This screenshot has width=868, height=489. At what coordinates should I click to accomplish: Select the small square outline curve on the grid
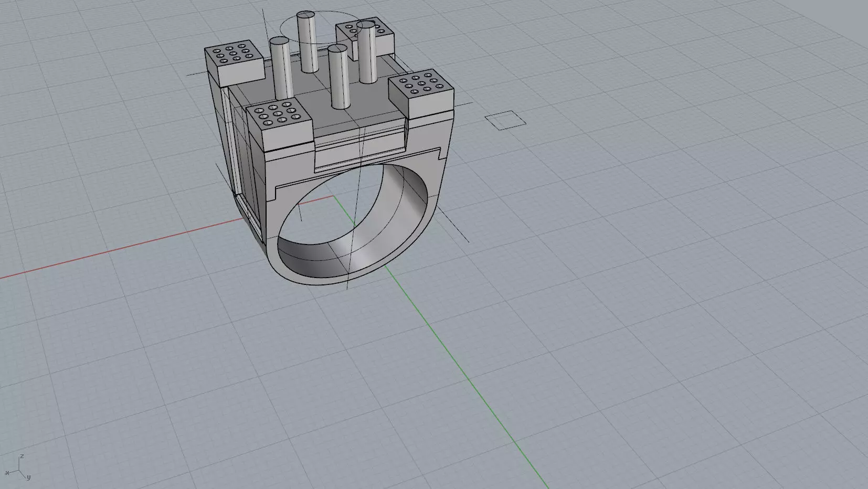[505, 120]
